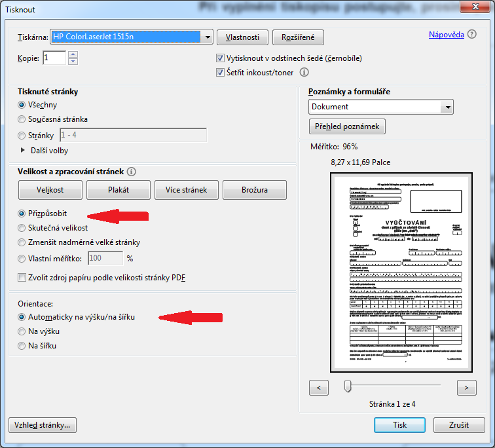Click info icon beside Velikost a zpracování stránek
Viewport: 495px width, 448px height.
click(x=132, y=172)
